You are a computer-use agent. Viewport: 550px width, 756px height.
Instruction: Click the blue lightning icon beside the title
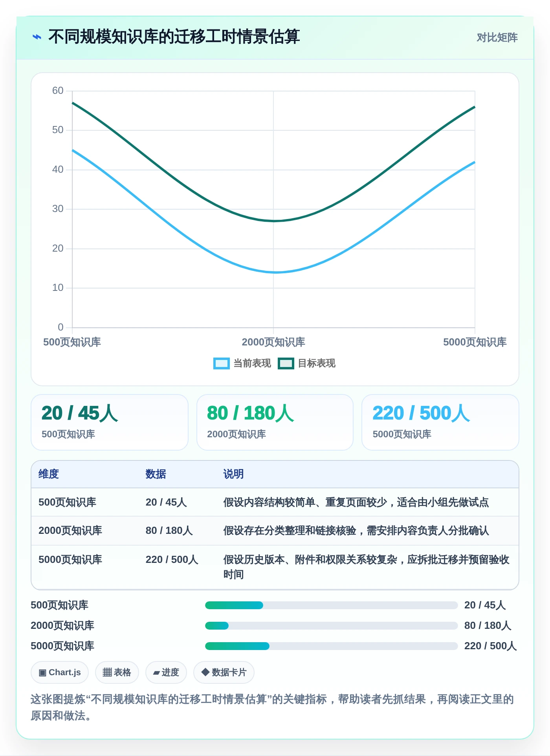coord(37,37)
